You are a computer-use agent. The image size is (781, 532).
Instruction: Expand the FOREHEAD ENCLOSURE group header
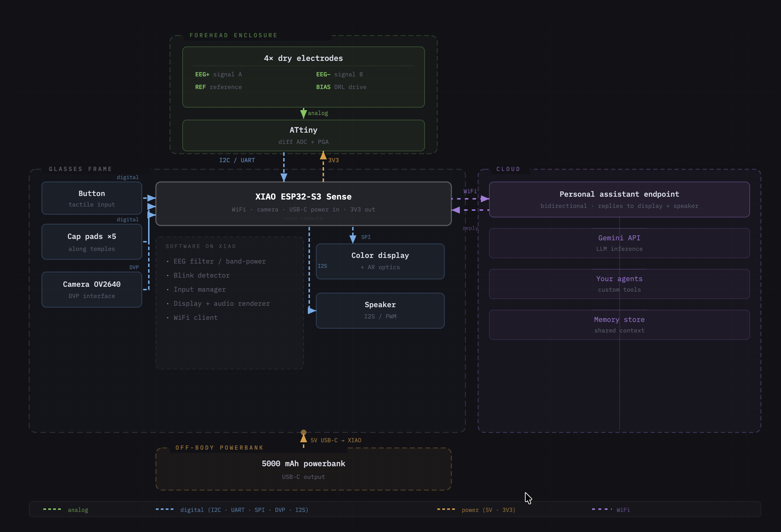233,35
